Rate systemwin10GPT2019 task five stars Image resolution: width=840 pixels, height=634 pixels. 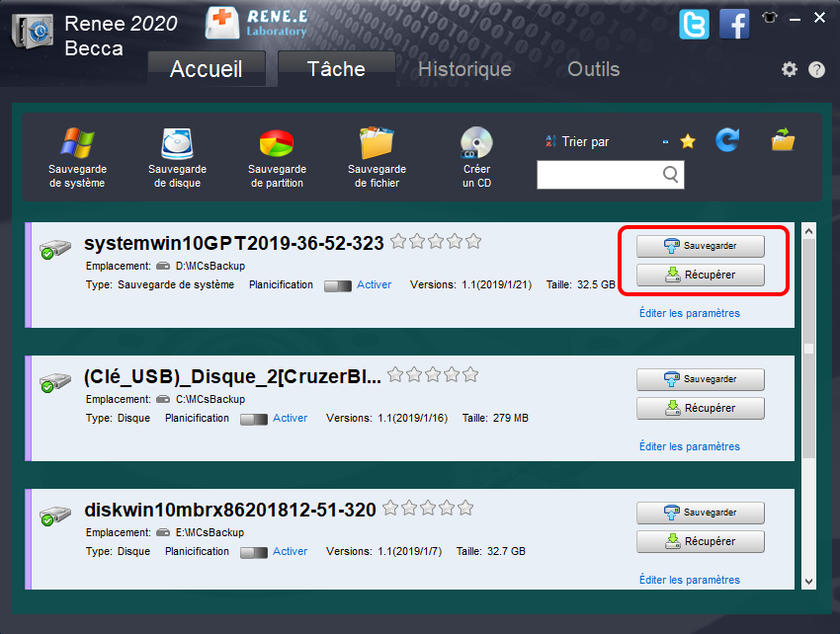click(473, 242)
